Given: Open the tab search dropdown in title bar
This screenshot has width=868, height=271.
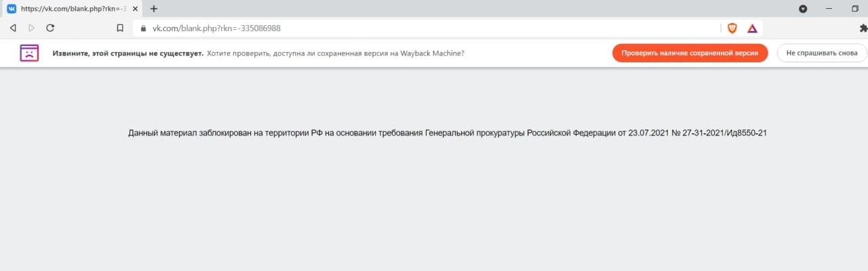Looking at the screenshot, I should pyautogui.click(x=803, y=9).
